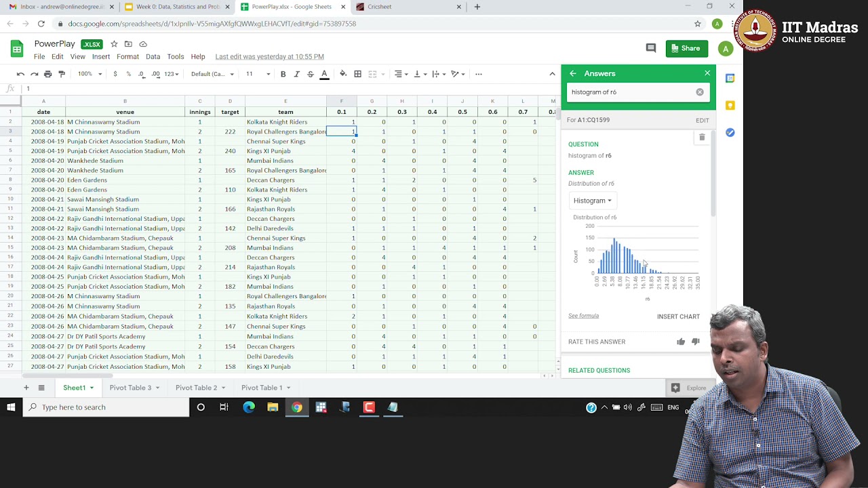Image resolution: width=868 pixels, height=488 pixels.
Task: Print the spreadsheet using printer icon
Action: point(47,74)
